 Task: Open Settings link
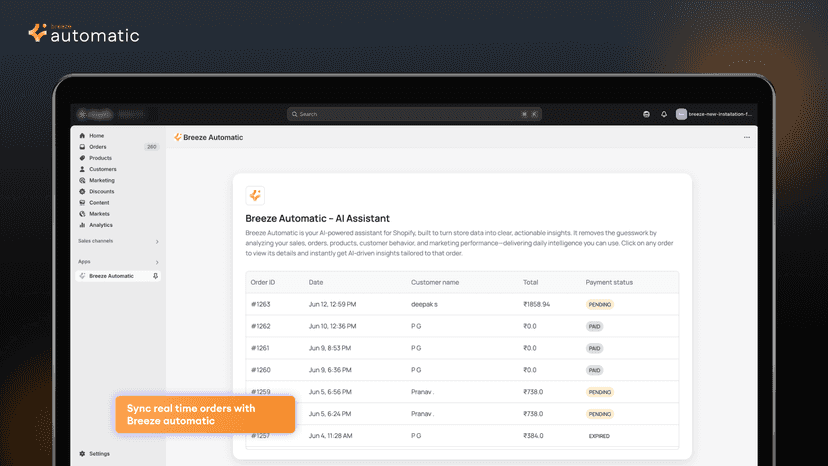pyautogui.click(x=99, y=453)
